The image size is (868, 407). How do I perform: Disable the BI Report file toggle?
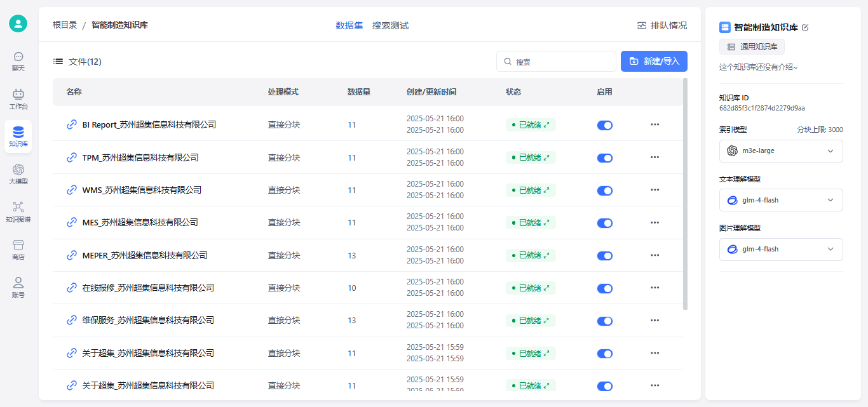pyautogui.click(x=605, y=125)
